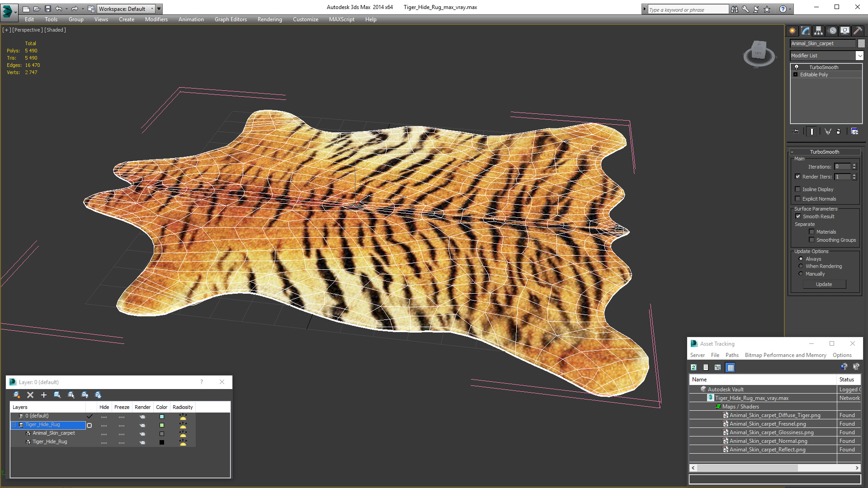Image resolution: width=868 pixels, height=488 pixels.
Task: Toggle TurboSmooth lightbulb in modifier stack
Action: coord(797,67)
